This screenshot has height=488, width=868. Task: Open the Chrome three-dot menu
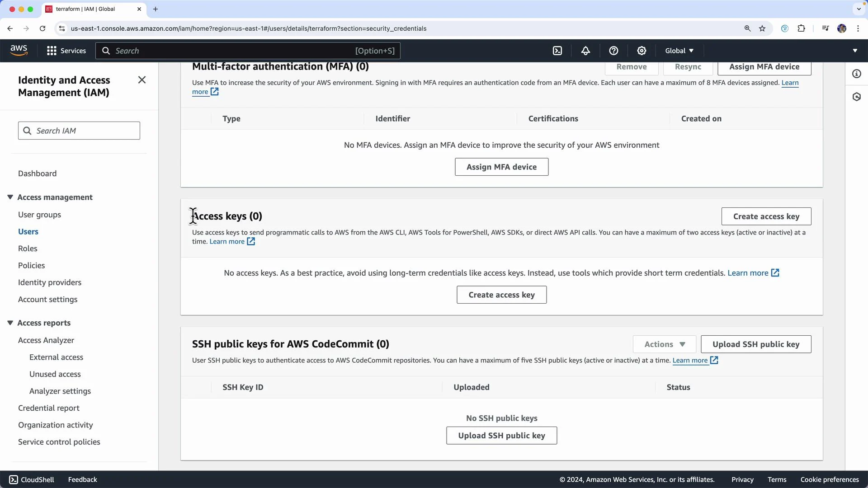click(x=858, y=28)
